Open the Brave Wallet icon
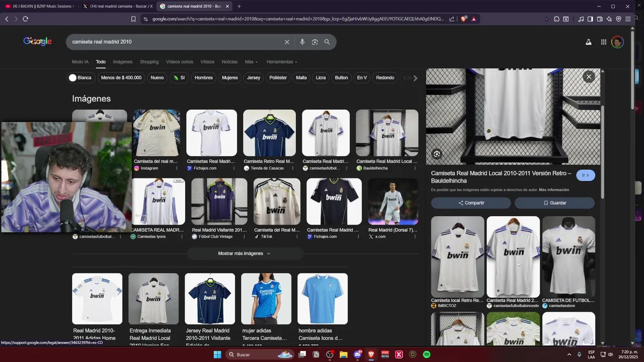The height and width of the screenshot is (362, 644). click(600, 19)
